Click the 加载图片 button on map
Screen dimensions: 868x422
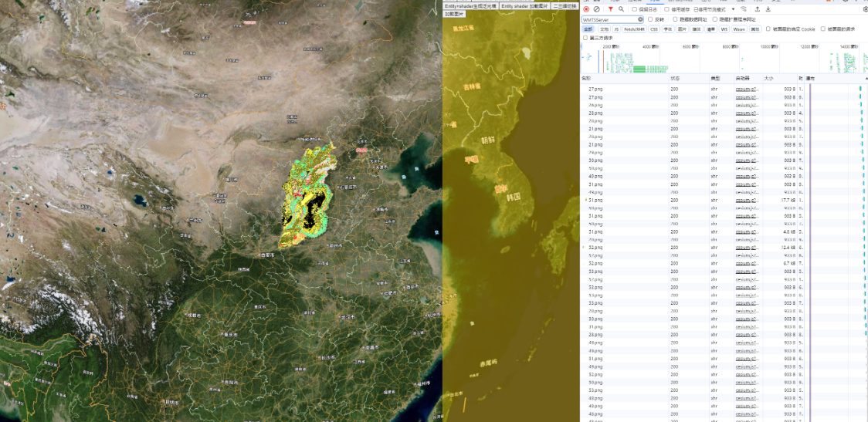454,14
